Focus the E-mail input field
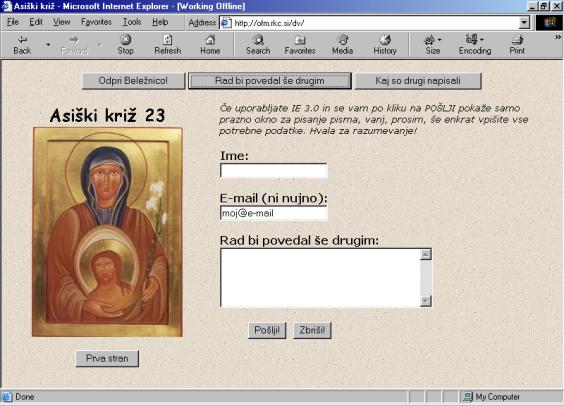Viewport: 564px width, 406px height. click(x=273, y=213)
